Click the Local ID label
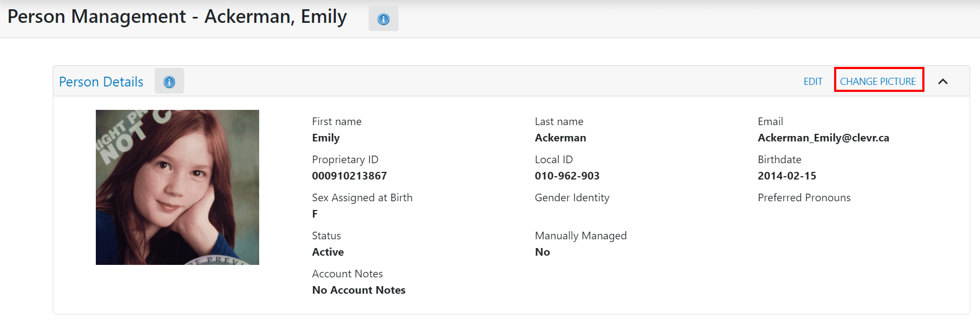The image size is (980, 322). coord(554,159)
